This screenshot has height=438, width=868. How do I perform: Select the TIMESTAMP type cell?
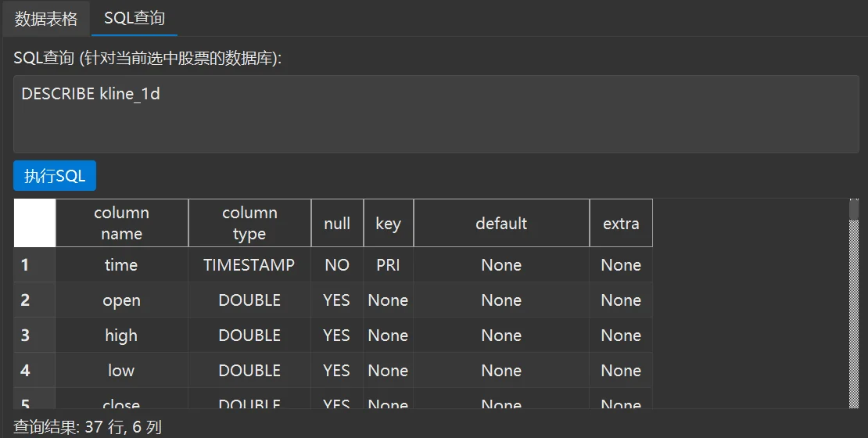(x=249, y=264)
